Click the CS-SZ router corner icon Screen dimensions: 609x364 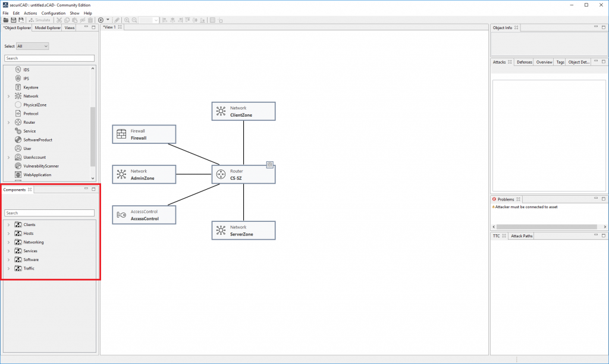(270, 165)
